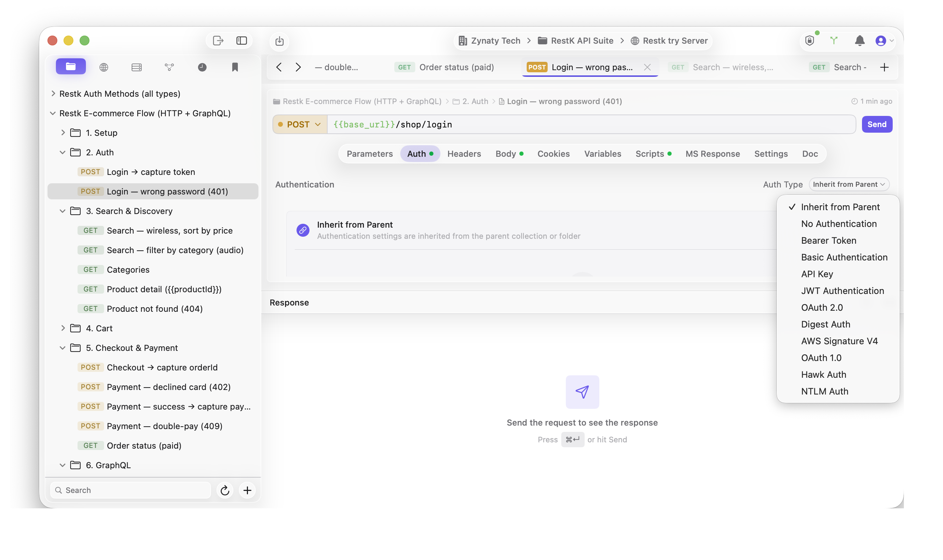This screenshot has width=943, height=560.
Task: Click the Restk try Server globe breadcrumb
Action: (669, 40)
